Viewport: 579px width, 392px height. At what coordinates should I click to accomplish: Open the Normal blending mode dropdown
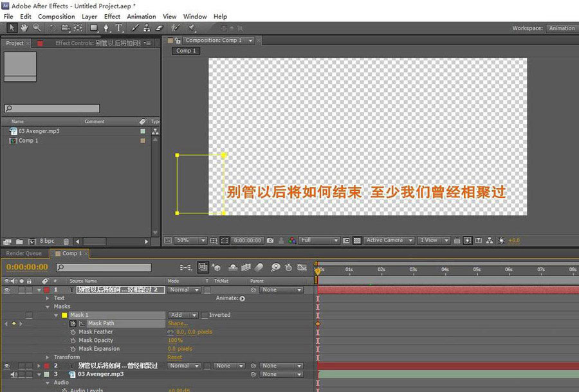pos(183,290)
